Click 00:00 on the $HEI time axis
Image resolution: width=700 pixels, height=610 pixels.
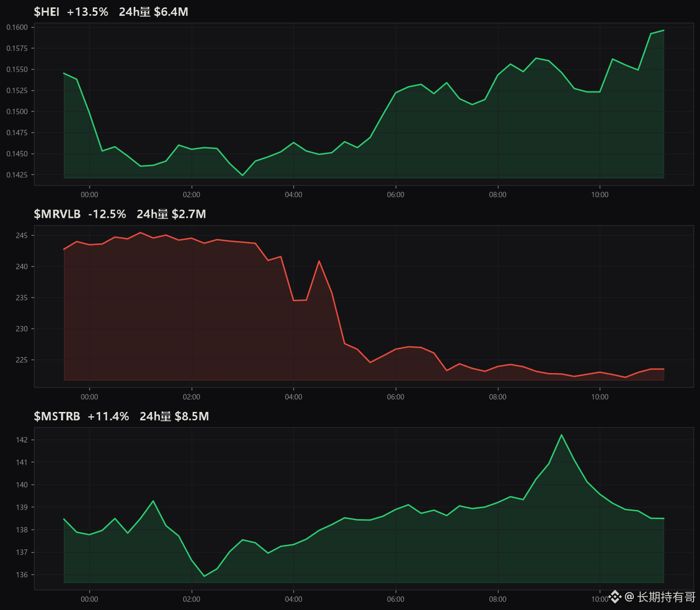point(89,195)
